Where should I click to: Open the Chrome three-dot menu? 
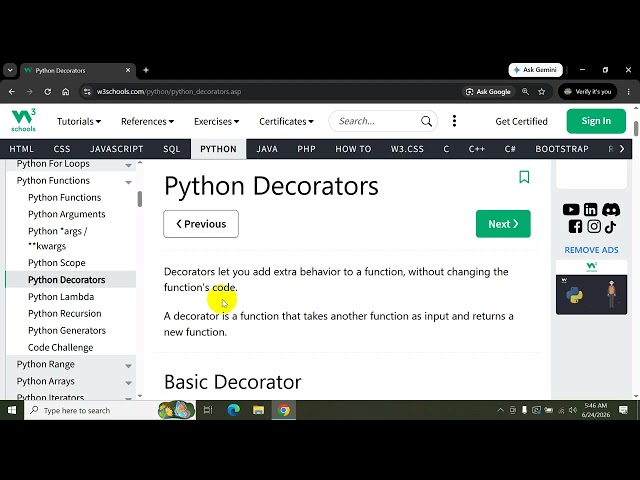click(x=629, y=92)
